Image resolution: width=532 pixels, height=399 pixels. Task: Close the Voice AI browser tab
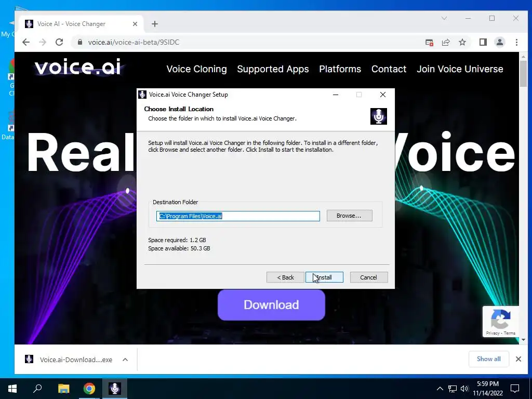pos(135,24)
